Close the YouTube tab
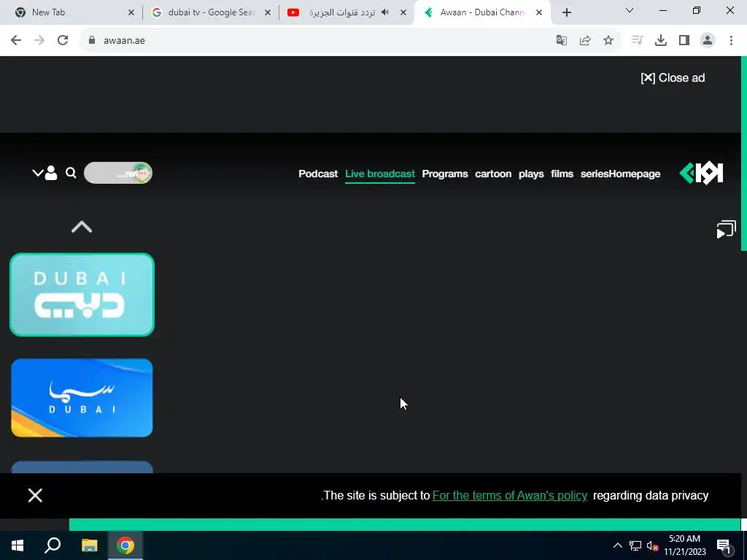 coord(403,13)
